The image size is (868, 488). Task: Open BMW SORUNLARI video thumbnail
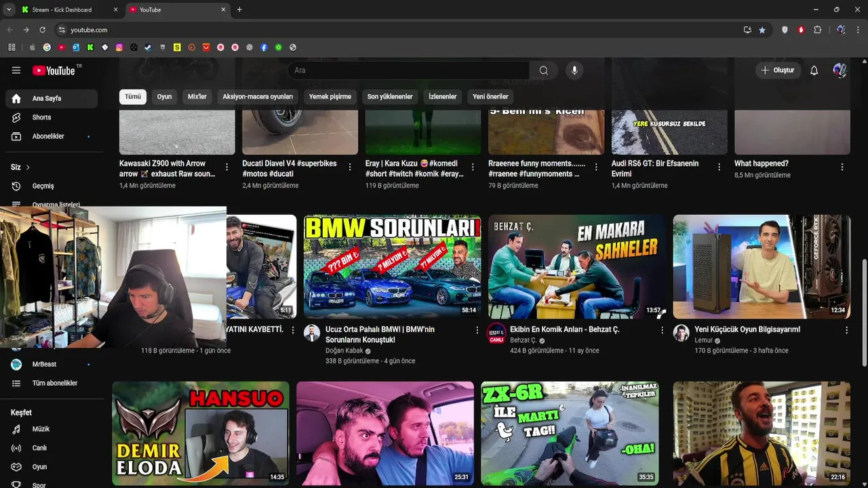click(393, 266)
